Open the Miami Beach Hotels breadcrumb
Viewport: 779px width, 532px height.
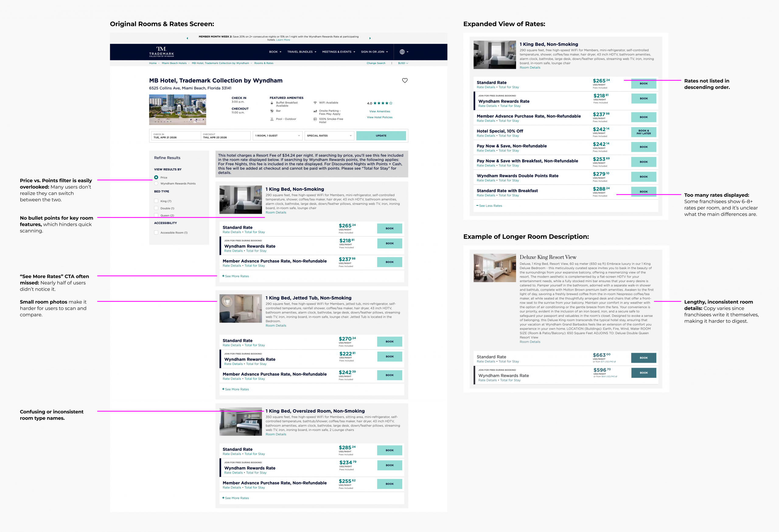174,63
